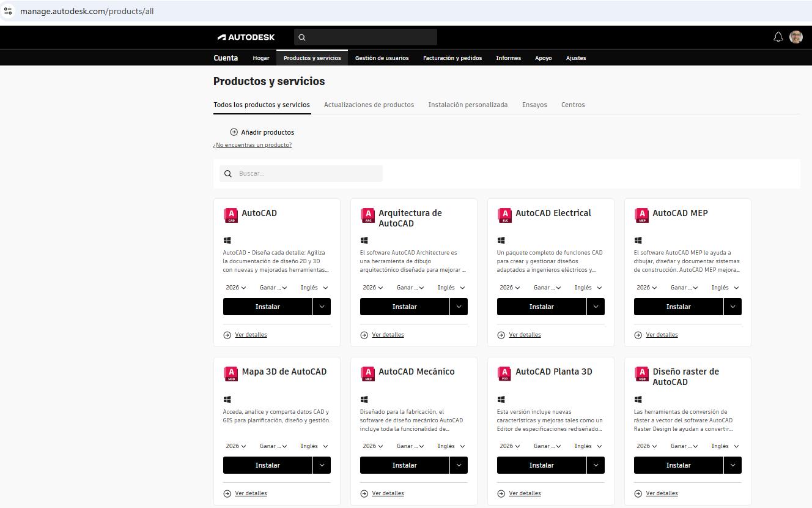812x508 pixels.
Task: Expand the AutoCAD Instalar options arrow
Action: click(x=322, y=307)
